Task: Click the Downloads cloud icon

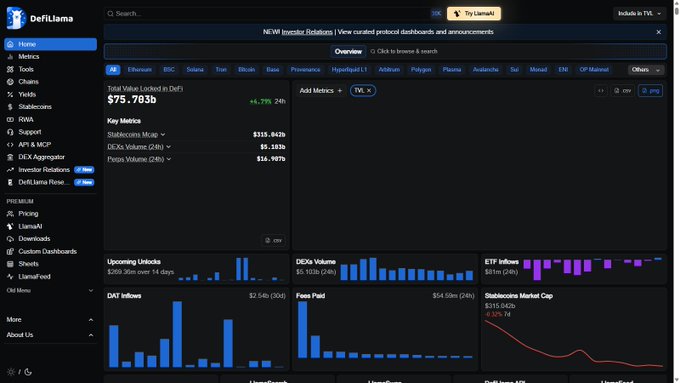Action: pos(10,239)
